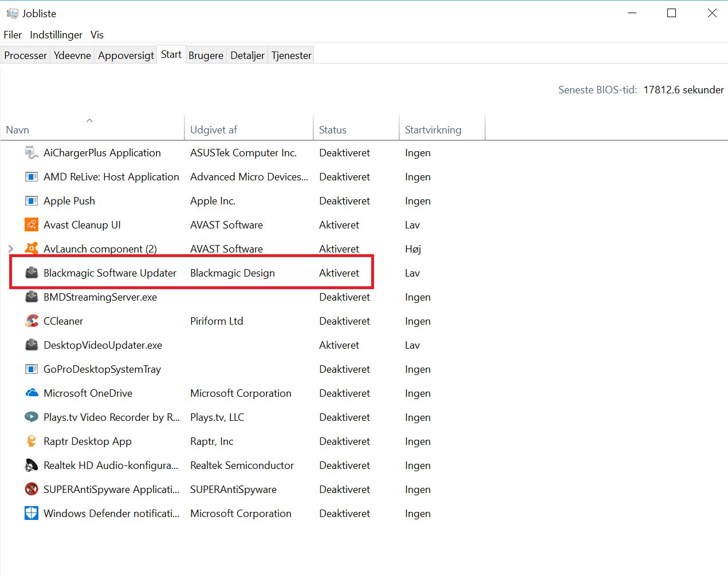728x576 pixels.
Task: Switch to the Tjenester tab
Action: (292, 56)
